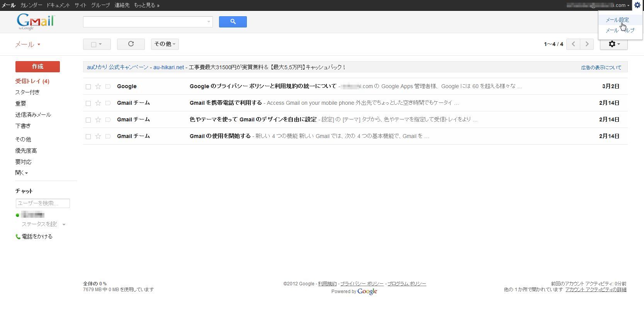
Task: Open the account email dropdown at top right
Action: tap(598, 5)
